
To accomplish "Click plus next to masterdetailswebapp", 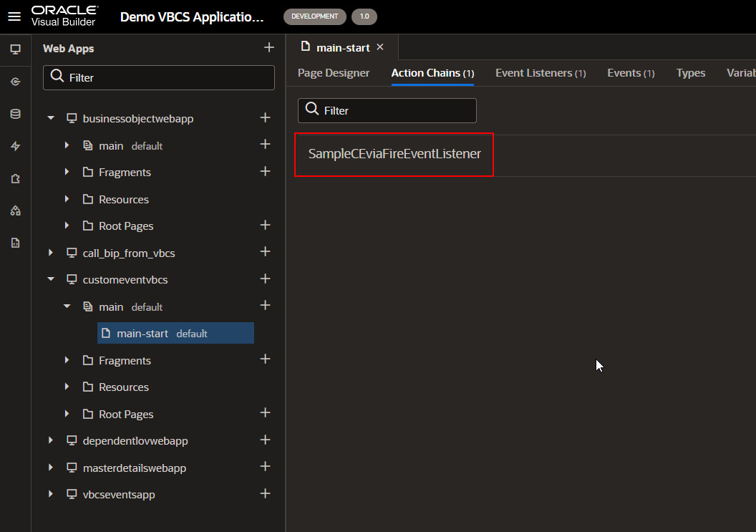I will tap(265, 466).
